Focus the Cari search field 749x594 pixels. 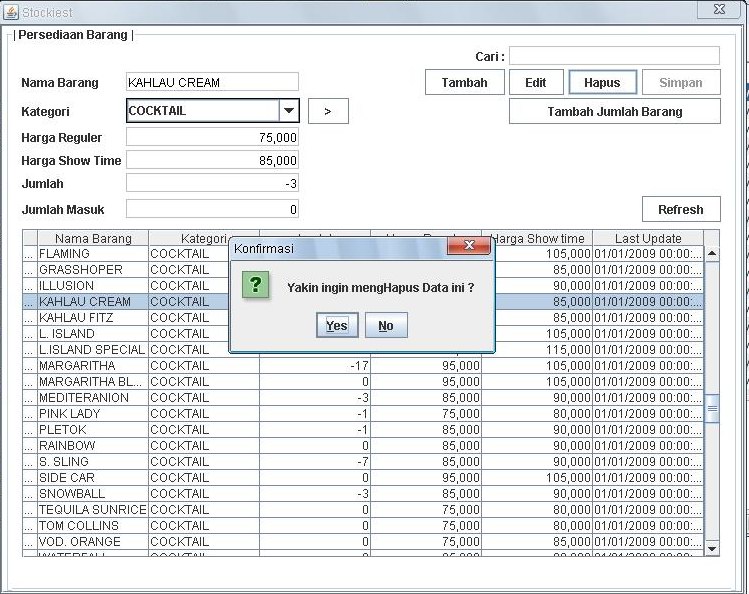[614, 56]
